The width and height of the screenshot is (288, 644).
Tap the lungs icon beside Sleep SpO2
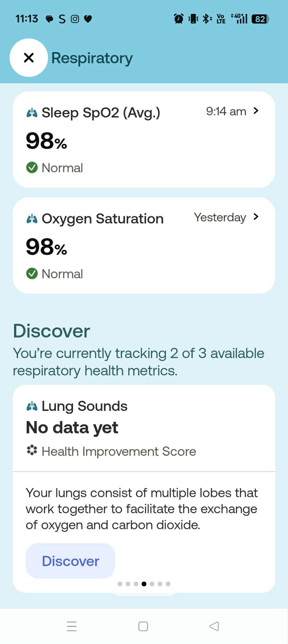pyautogui.click(x=32, y=112)
